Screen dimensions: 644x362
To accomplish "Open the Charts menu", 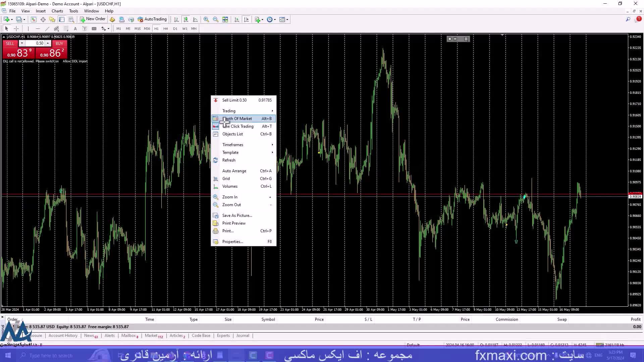I will coord(57,11).
